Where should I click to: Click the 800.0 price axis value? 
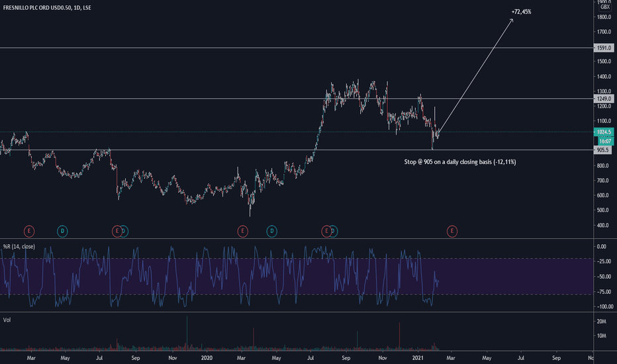tap(603, 165)
